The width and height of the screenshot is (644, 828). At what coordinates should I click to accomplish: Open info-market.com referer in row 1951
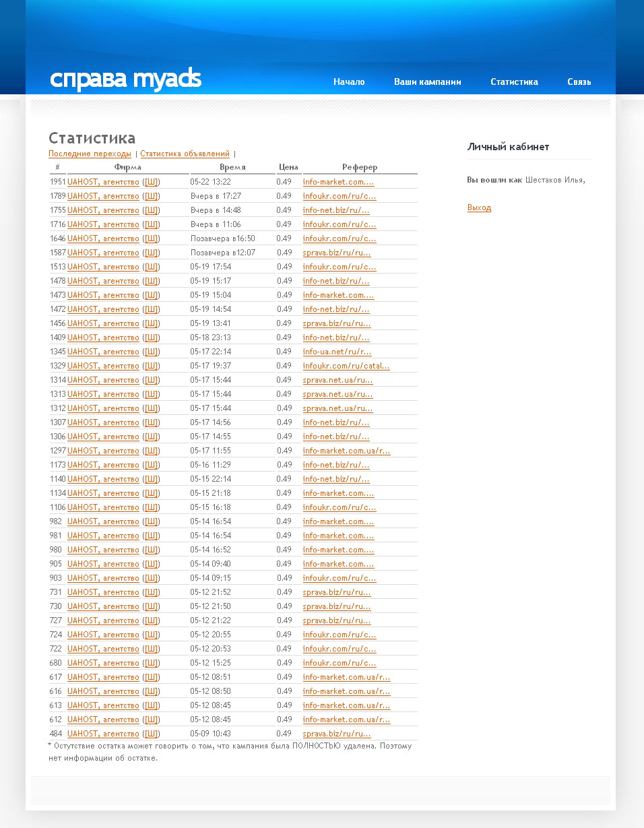coord(339,182)
